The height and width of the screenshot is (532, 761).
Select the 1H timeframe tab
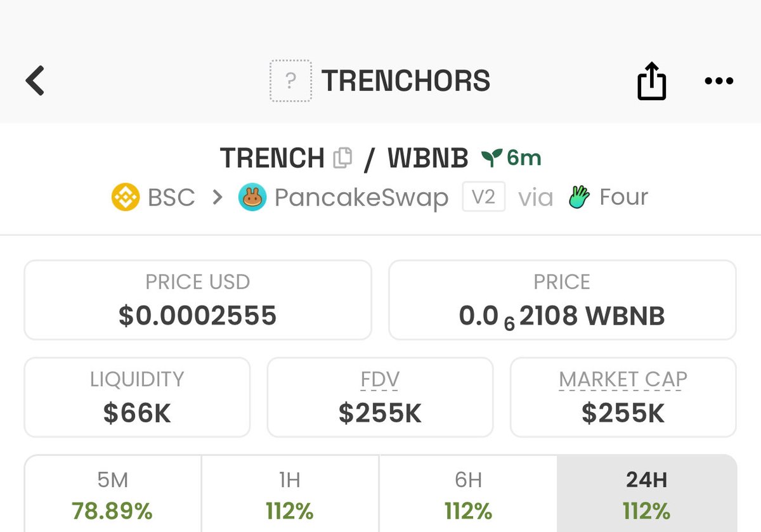pos(290,494)
